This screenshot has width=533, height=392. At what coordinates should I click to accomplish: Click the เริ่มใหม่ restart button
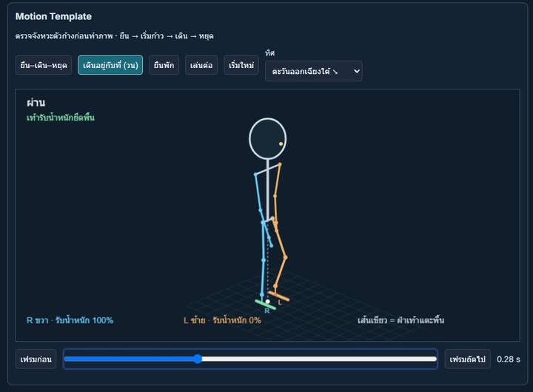click(x=241, y=65)
